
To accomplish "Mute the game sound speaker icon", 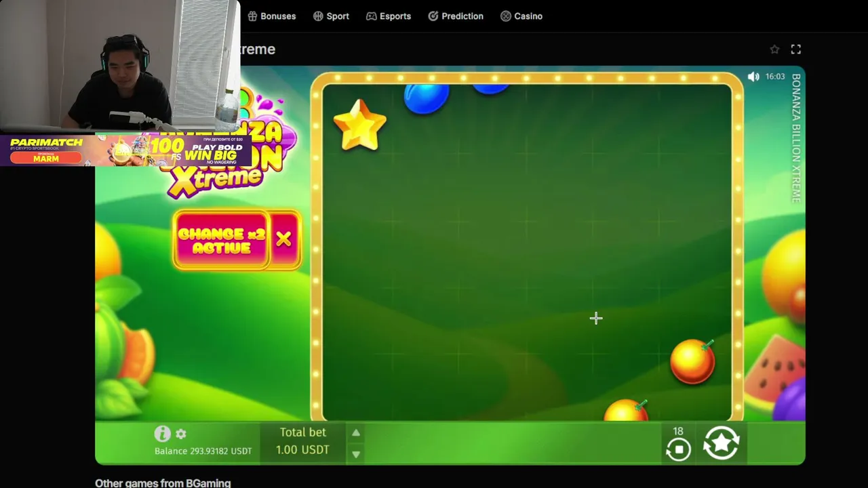I will click(x=753, y=77).
